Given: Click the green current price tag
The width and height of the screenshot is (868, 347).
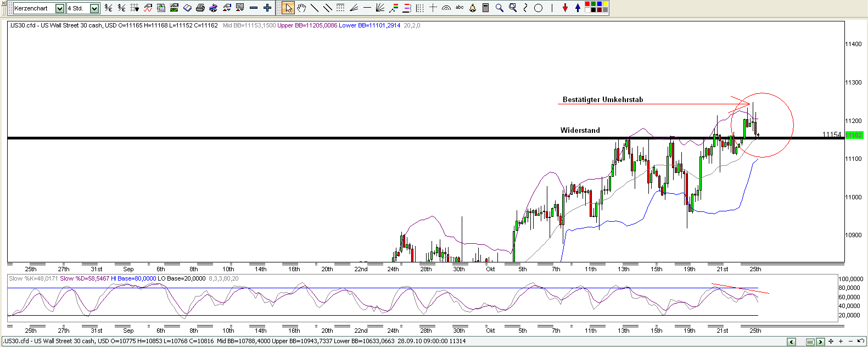Looking at the screenshot, I should point(854,135).
